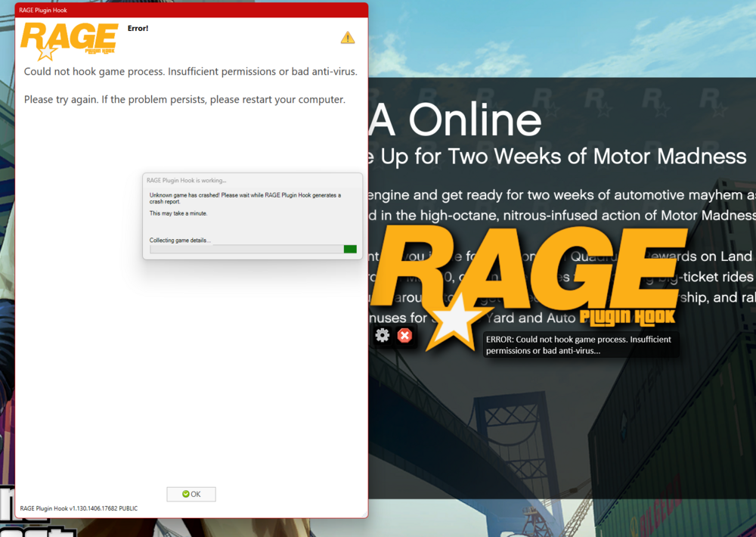The image size is (756, 537).
Task: Click "Please try again" restart message
Action: click(184, 99)
